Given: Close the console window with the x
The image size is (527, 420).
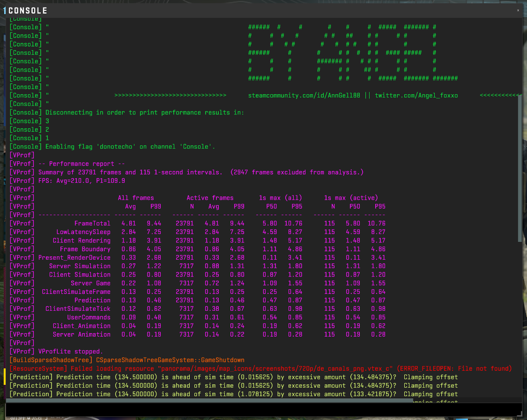Looking at the screenshot, I should [x=518, y=10].
